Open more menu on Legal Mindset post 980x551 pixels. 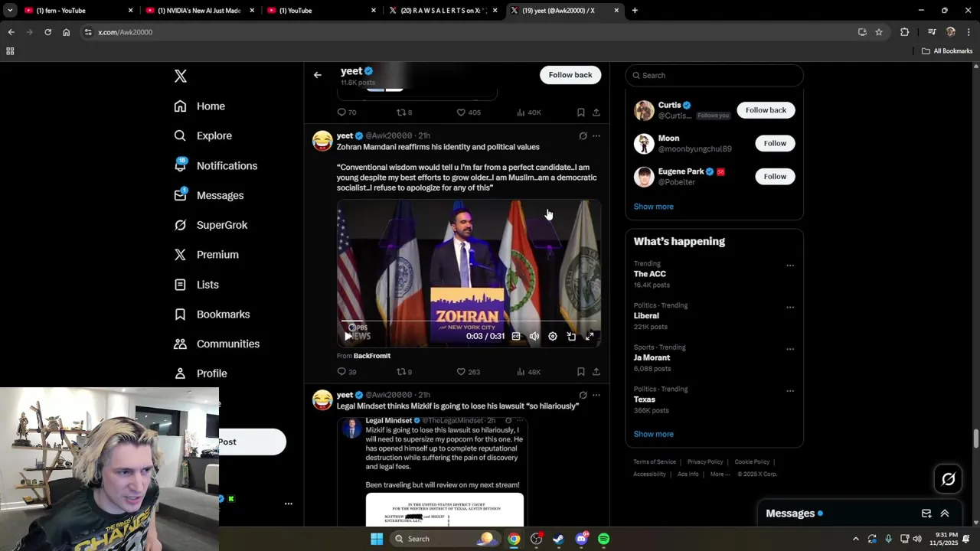[596, 396]
